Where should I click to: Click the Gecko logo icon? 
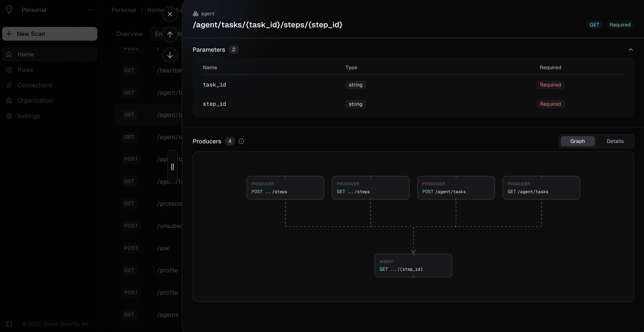[9, 10]
